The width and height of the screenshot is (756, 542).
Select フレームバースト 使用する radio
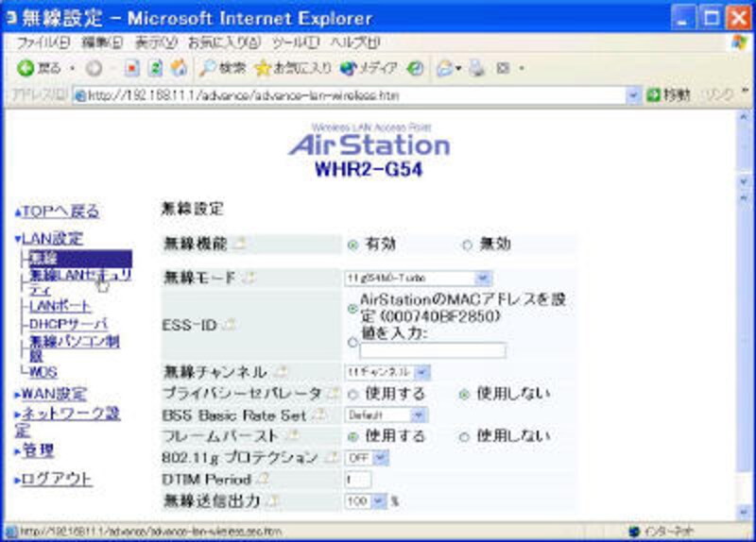point(352,437)
